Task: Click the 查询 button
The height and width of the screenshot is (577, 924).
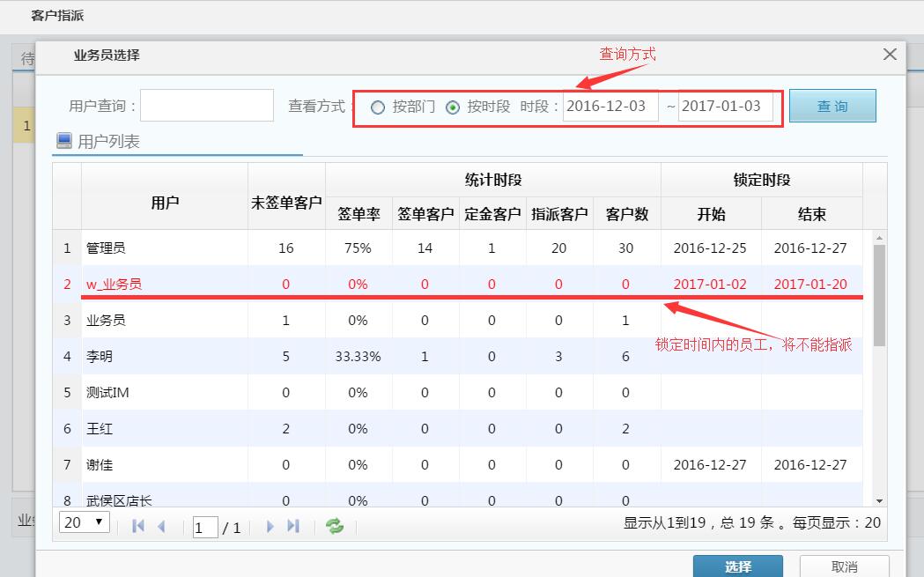Action: [832, 104]
